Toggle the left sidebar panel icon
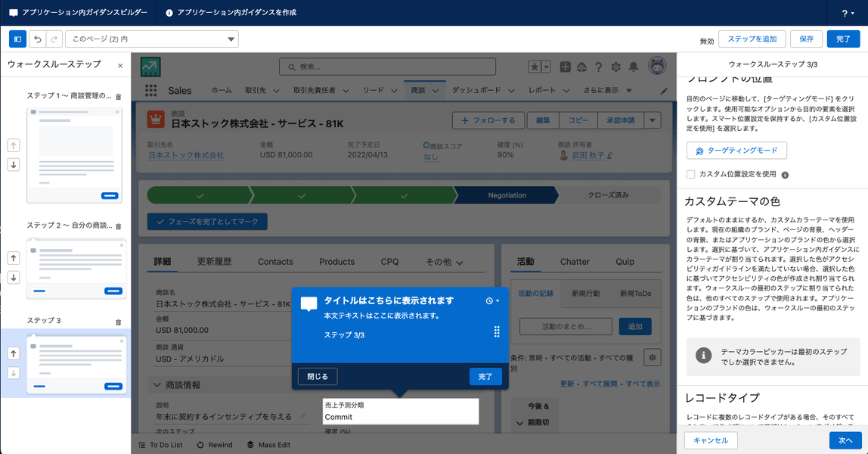Screen dimensions: 868x454 pos(17,39)
